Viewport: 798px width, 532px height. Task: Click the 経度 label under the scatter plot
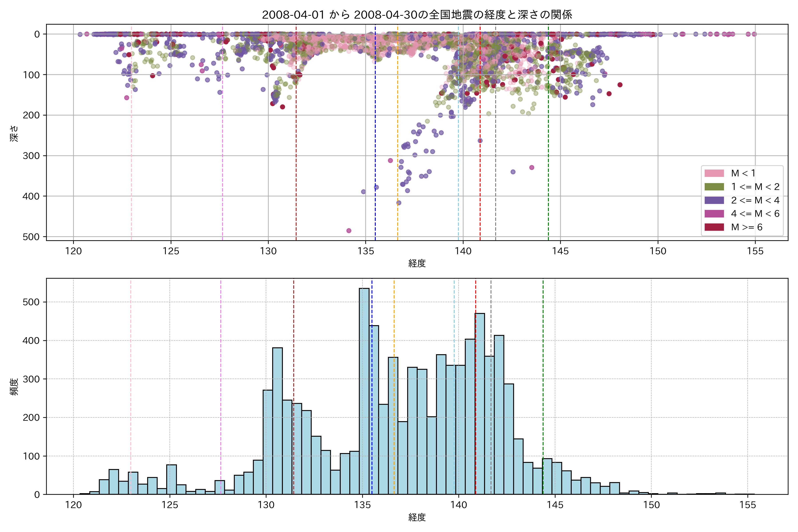417,263
